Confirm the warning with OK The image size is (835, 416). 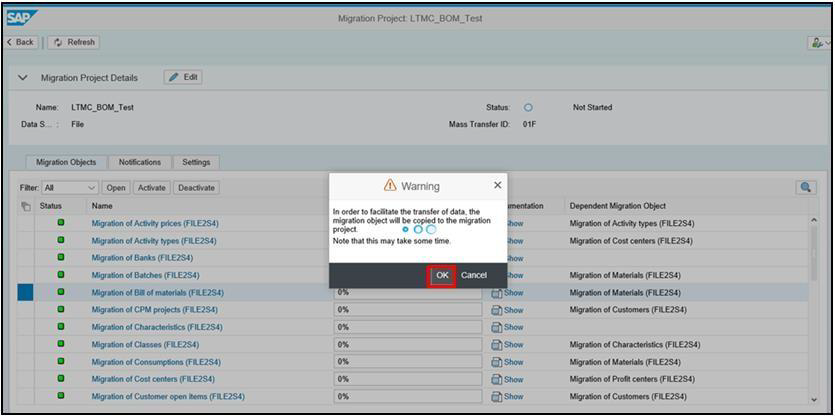(442, 275)
